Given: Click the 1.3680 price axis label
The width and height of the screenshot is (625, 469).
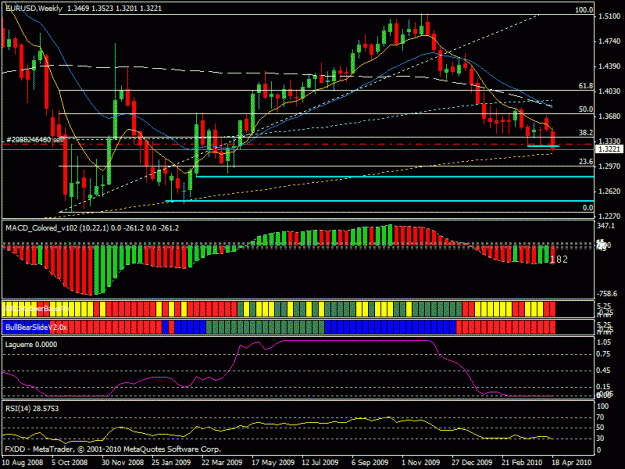Looking at the screenshot, I should coord(609,116).
